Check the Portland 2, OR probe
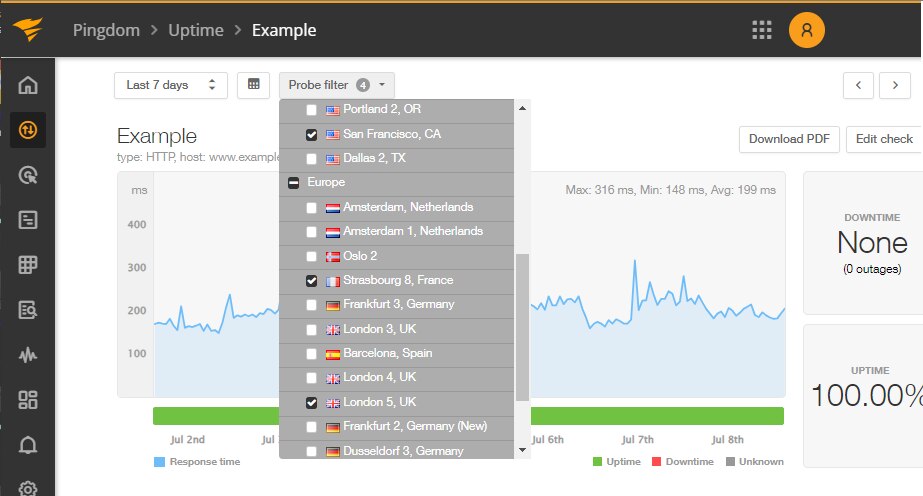This screenshot has width=923, height=496. pos(311,110)
